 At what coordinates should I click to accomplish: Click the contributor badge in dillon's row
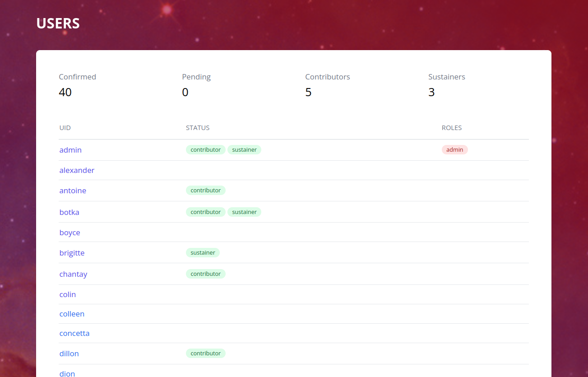pos(205,354)
